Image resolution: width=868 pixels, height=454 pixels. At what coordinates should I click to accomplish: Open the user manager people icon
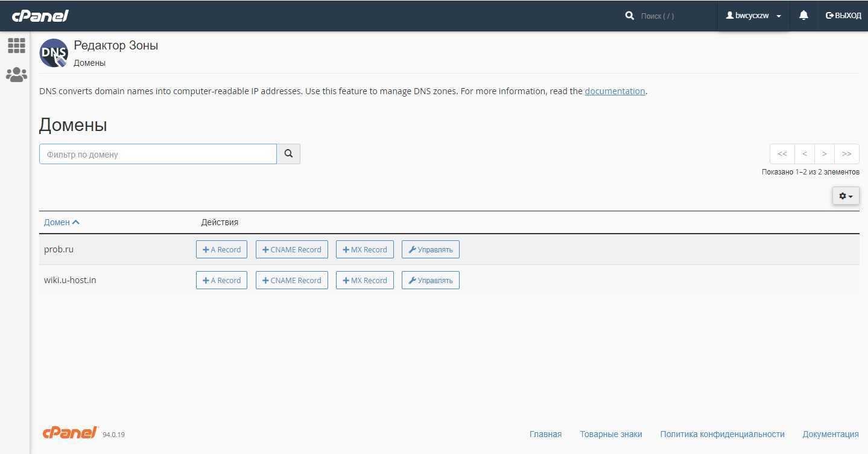tap(16, 75)
